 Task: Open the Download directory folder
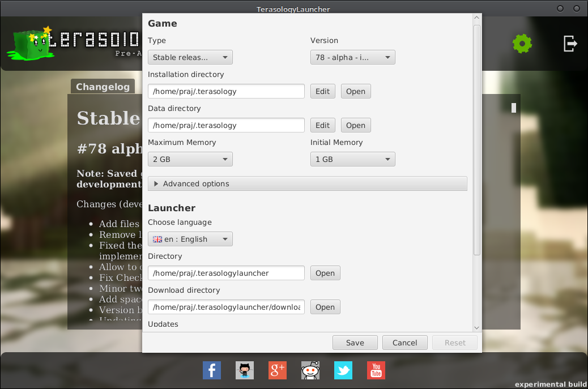(325, 307)
